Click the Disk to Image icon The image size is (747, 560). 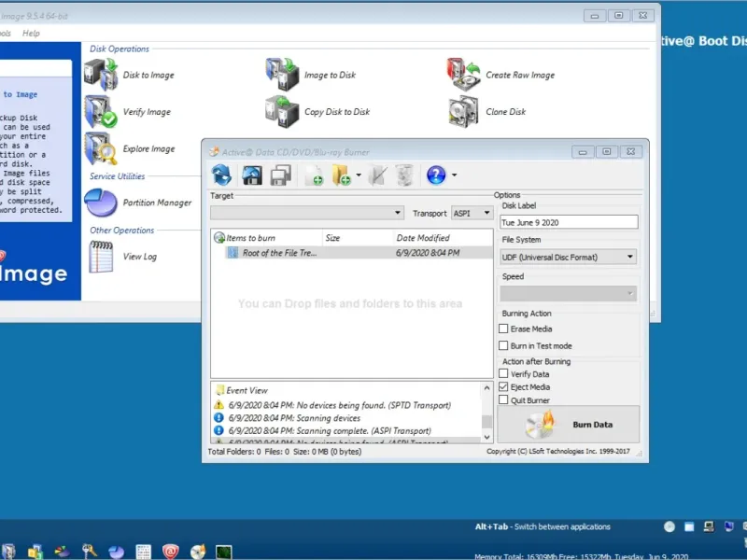point(102,75)
